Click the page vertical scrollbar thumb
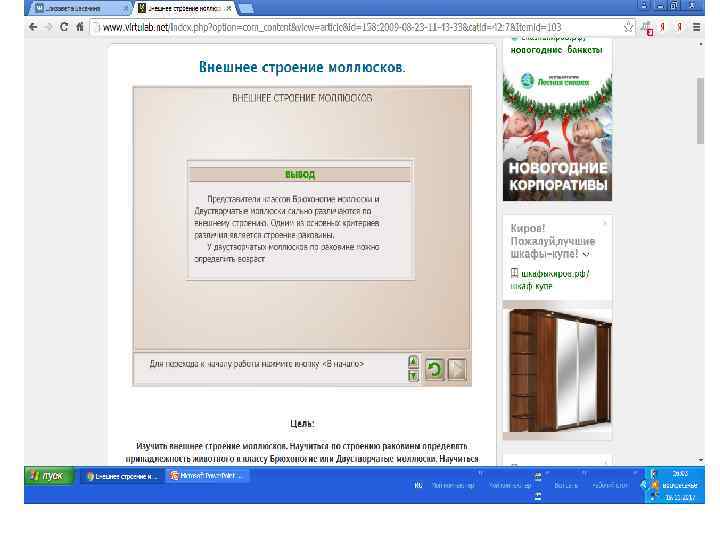 (x=700, y=111)
